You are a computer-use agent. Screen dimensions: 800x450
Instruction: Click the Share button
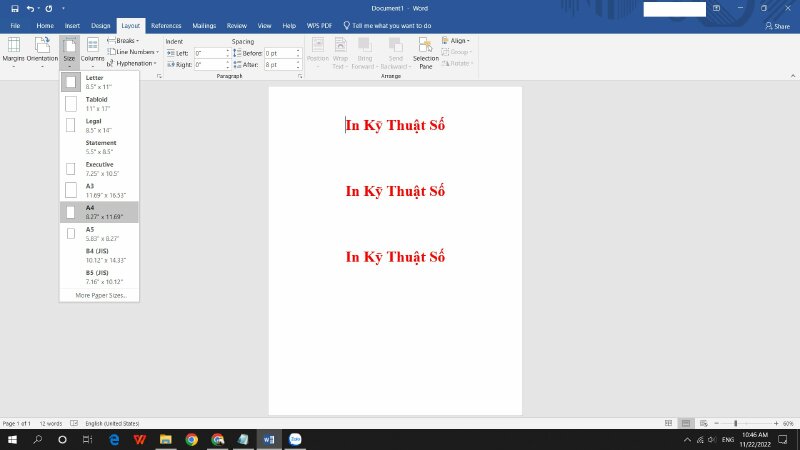click(776, 25)
